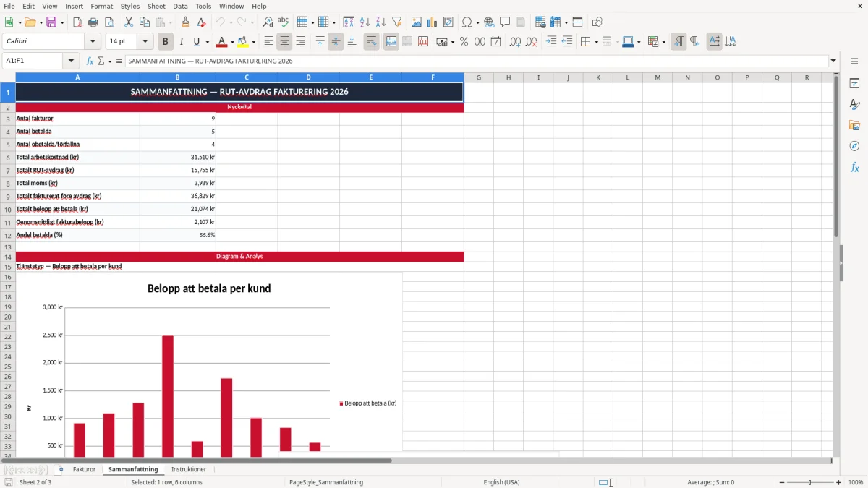Increase indent icon
The height and width of the screenshot is (488, 868).
pyautogui.click(x=551, y=42)
